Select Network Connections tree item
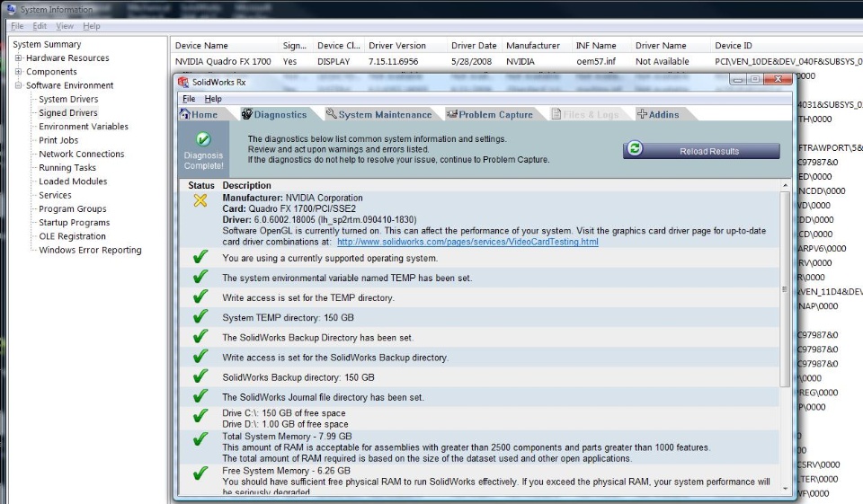This screenshot has width=863, height=504. click(82, 154)
